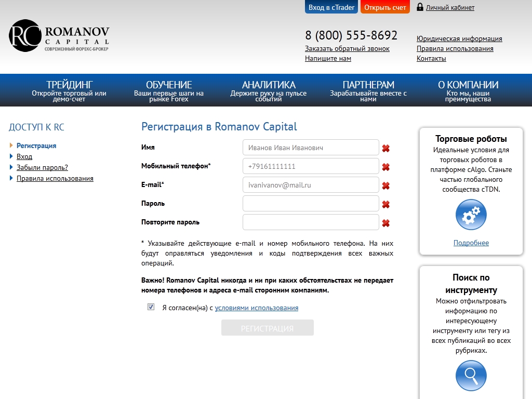Click the red X beside E-mail field

coord(385,186)
